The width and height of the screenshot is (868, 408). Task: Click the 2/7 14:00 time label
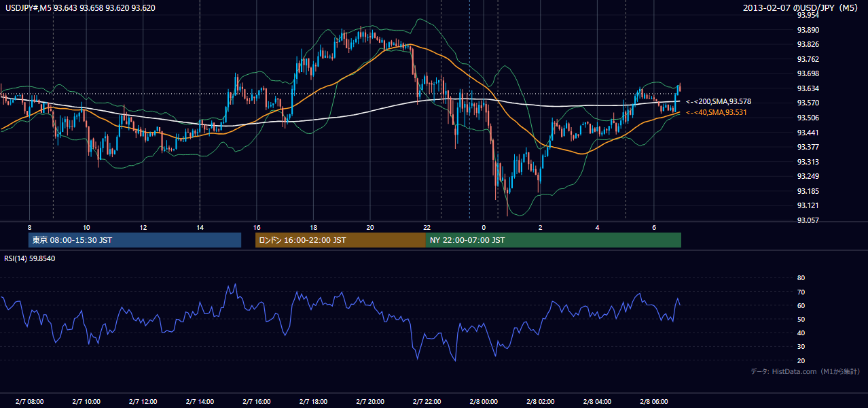coord(200,401)
